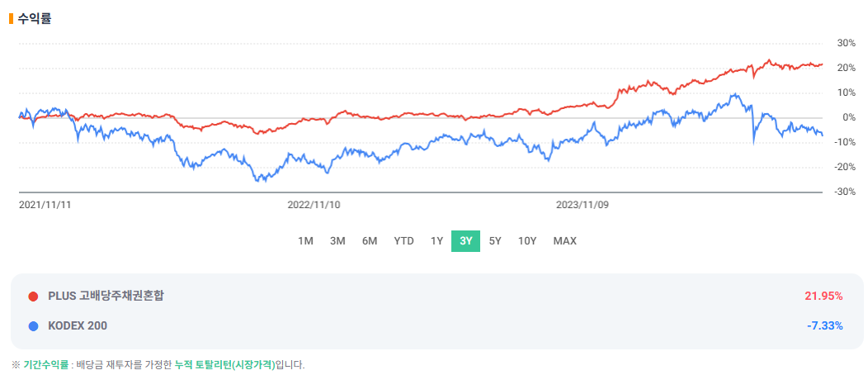Click the 21.95% return value
Image resolution: width=868 pixels, height=375 pixels.
click(823, 297)
